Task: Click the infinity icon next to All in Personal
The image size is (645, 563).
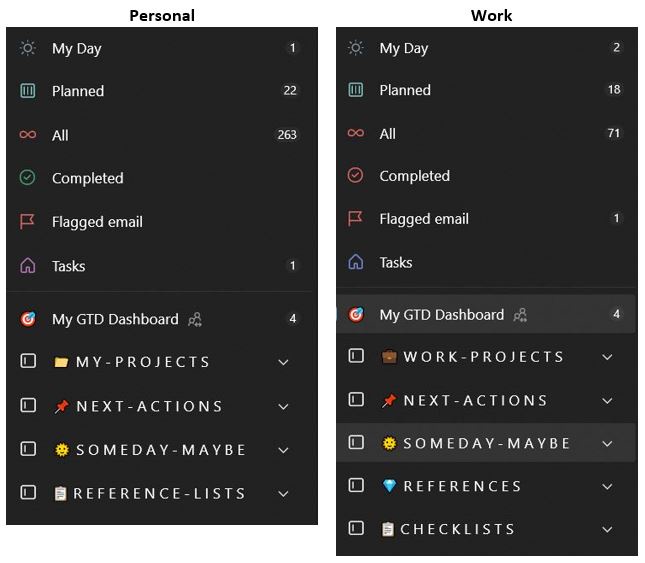Action: coord(28,134)
